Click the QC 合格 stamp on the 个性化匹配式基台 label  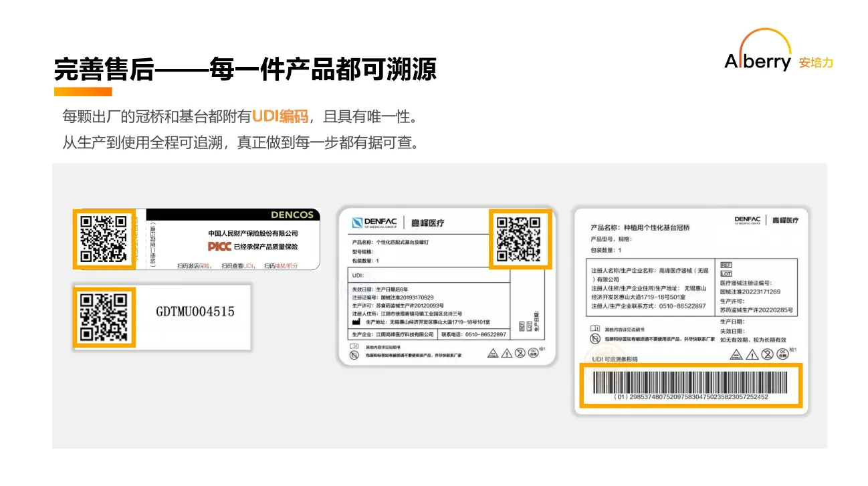tap(534, 354)
